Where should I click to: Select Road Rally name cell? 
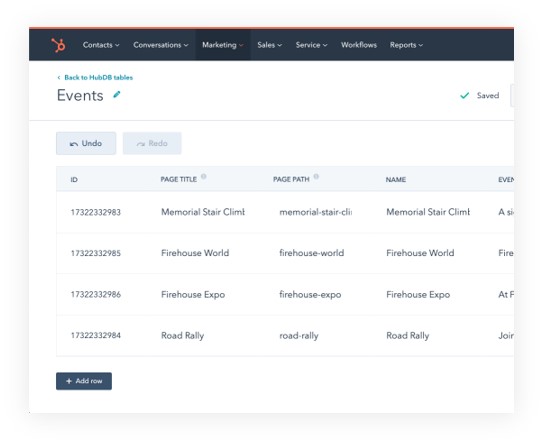point(408,336)
